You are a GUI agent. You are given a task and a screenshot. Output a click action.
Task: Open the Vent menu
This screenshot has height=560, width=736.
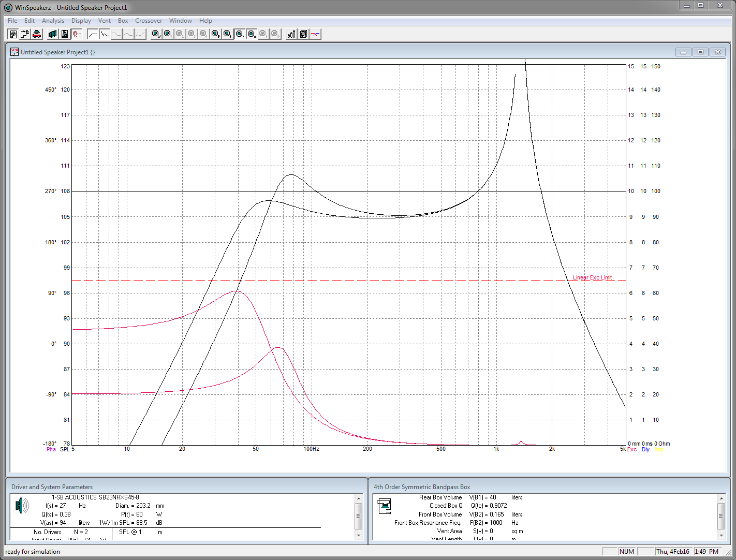[x=105, y=21]
